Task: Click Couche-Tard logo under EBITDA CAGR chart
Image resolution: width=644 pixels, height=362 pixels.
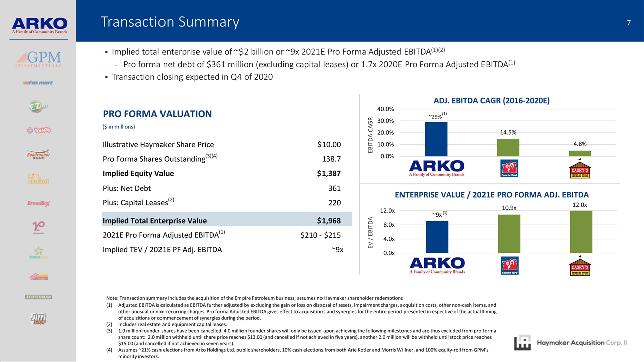Action: (x=509, y=169)
